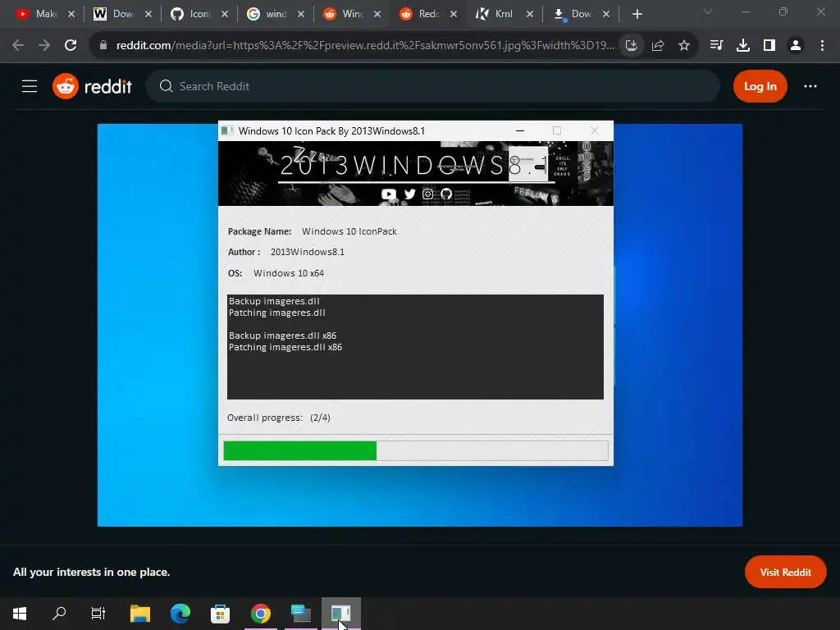Open tab search chevron dropdown
840x630 pixels.
[x=708, y=11]
